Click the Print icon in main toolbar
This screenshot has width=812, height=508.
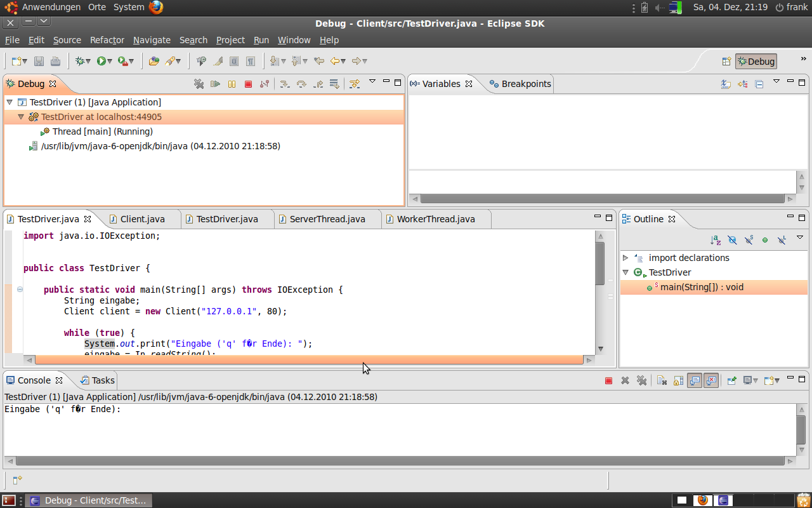(x=56, y=61)
